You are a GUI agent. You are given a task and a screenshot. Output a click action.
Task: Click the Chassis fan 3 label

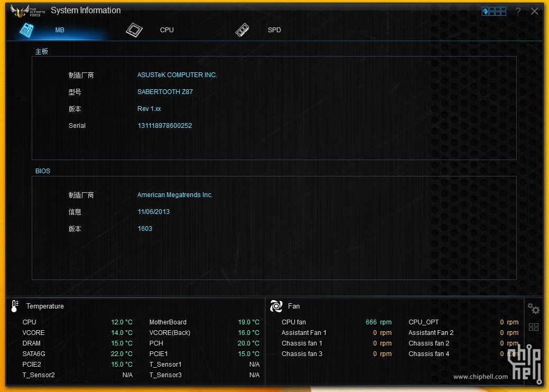302,354
